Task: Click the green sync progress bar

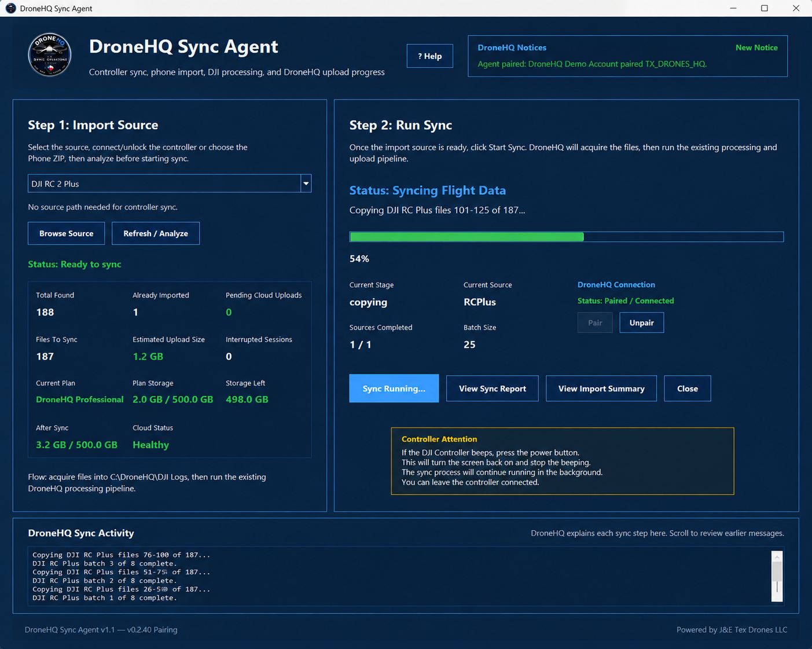Action: pos(566,237)
